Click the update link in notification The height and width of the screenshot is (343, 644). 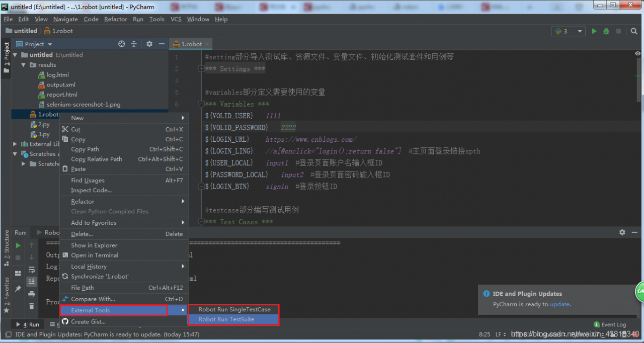pyautogui.click(x=559, y=304)
